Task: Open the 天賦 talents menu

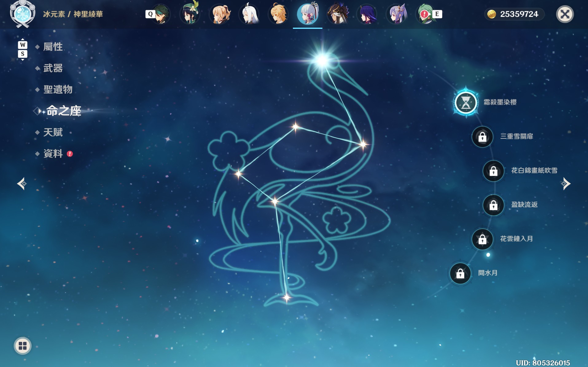Action: coord(53,132)
